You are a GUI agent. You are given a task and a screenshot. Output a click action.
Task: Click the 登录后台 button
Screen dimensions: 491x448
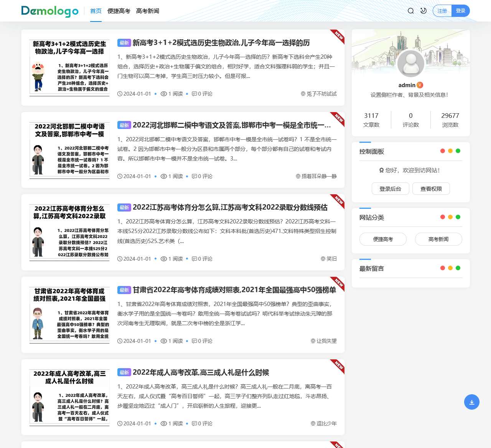(x=390, y=189)
